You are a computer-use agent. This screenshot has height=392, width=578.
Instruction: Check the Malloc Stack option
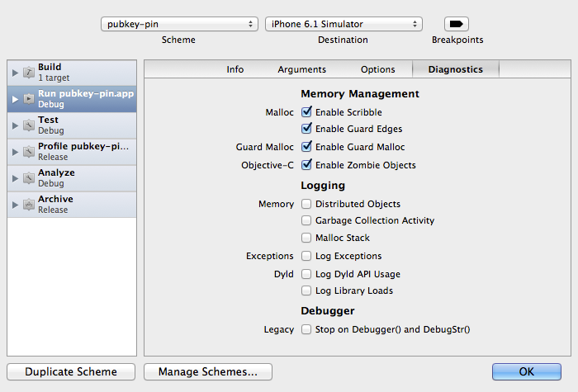306,238
